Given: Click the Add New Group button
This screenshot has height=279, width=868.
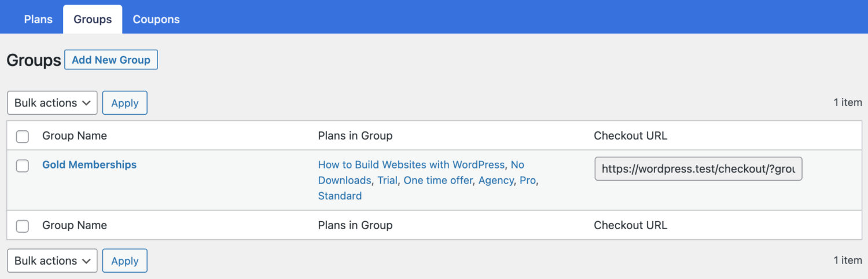Looking at the screenshot, I should (111, 60).
